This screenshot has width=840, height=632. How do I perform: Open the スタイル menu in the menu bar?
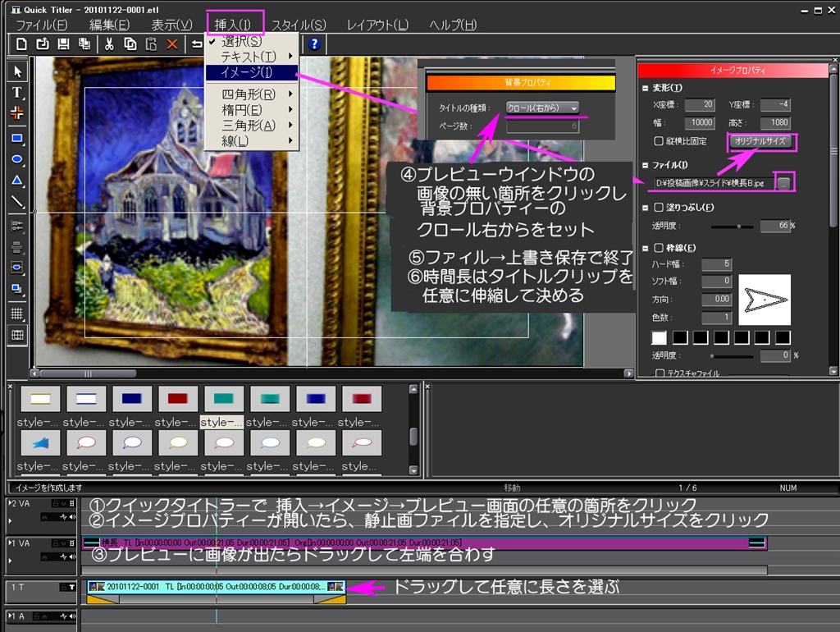(298, 25)
